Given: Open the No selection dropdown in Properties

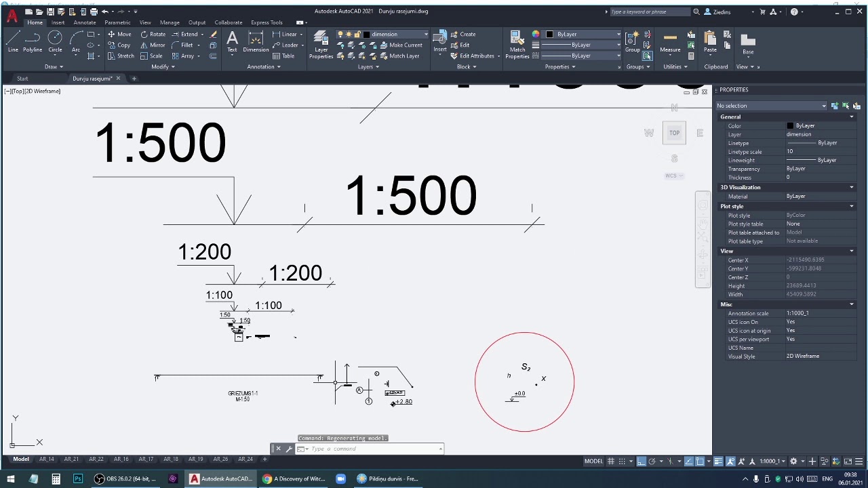Looking at the screenshot, I should click(772, 106).
